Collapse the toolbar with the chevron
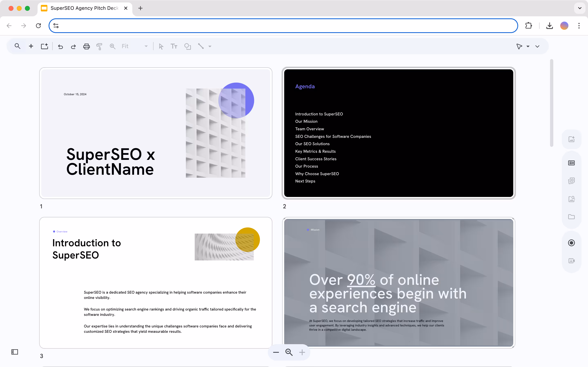Screen dimensions: 588x367 (537, 46)
